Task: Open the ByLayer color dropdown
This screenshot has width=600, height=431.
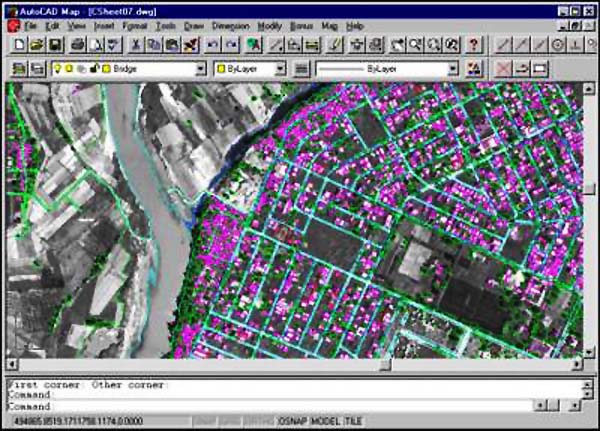Action: click(283, 68)
